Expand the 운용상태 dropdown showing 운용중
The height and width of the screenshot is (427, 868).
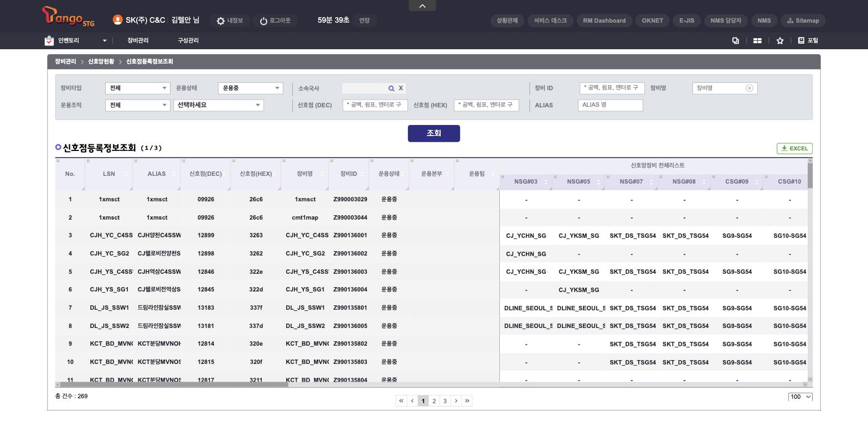(x=251, y=88)
